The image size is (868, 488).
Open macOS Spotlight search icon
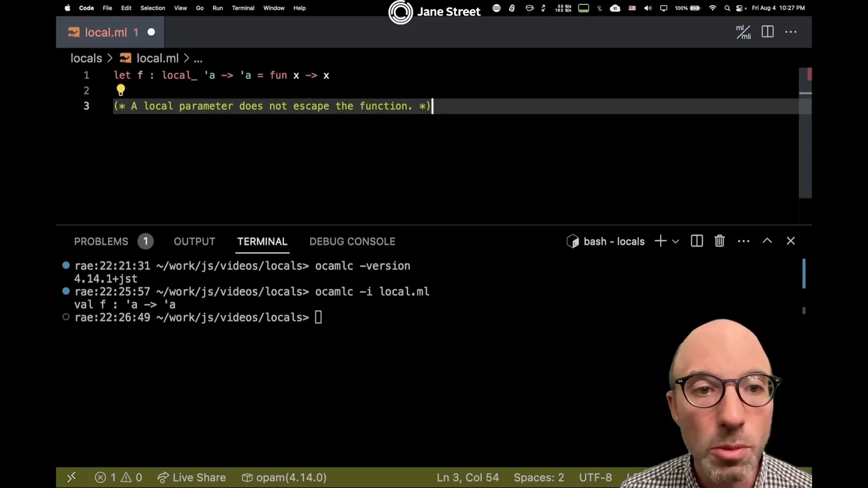727,8
